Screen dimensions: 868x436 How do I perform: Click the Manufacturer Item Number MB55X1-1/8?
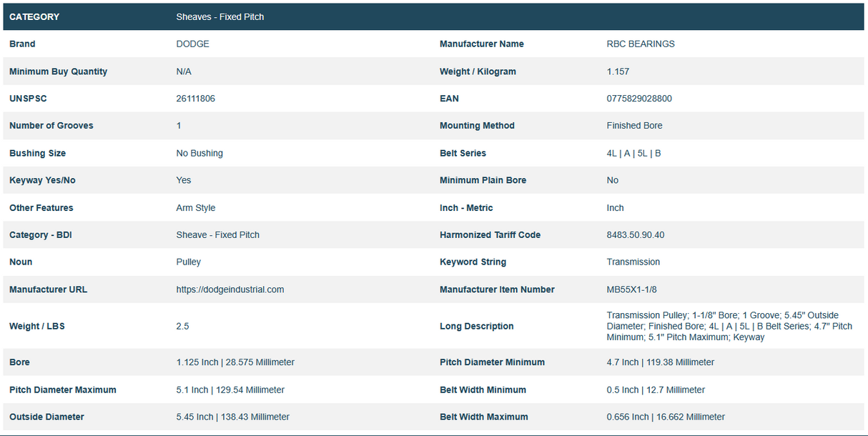pyautogui.click(x=631, y=289)
